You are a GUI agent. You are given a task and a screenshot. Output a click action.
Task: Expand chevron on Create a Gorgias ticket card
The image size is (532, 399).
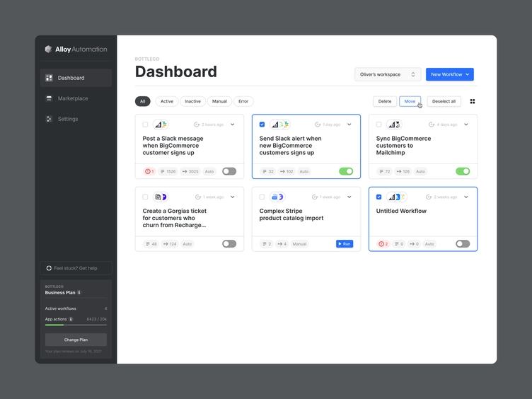[233, 197]
